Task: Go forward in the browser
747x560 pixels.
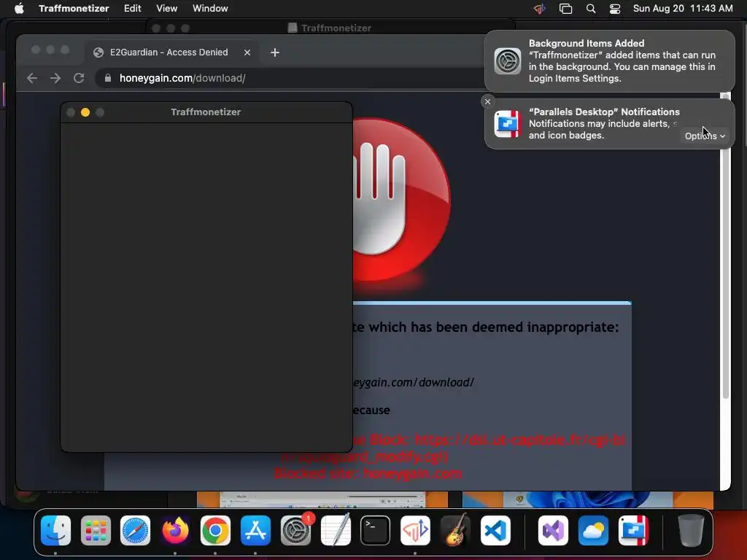Action: [55, 78]
